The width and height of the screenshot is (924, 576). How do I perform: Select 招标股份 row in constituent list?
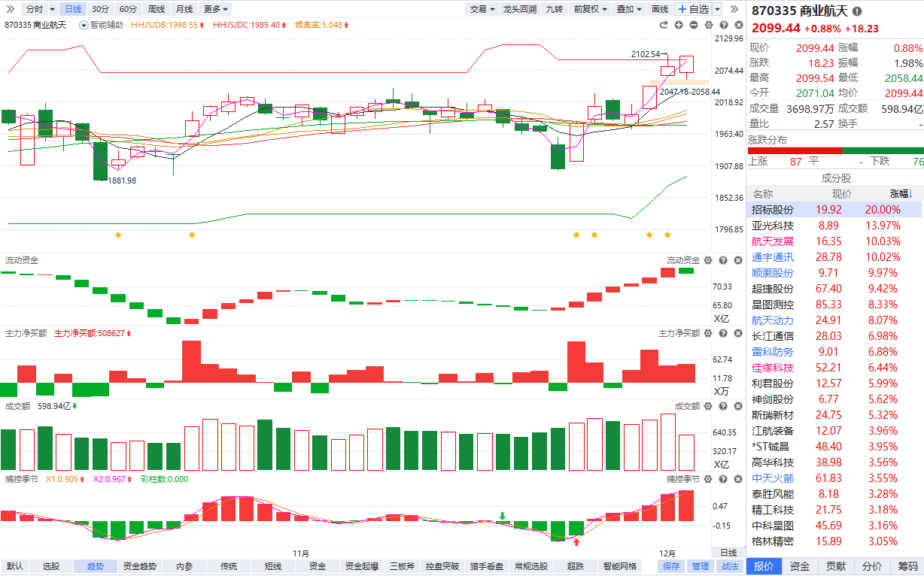834,210
